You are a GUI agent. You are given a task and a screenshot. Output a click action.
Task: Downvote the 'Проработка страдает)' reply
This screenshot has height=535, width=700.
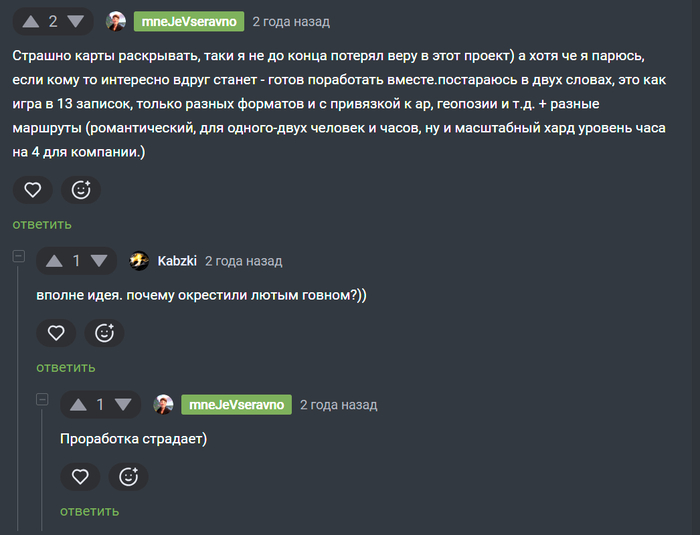pos(123,405)
